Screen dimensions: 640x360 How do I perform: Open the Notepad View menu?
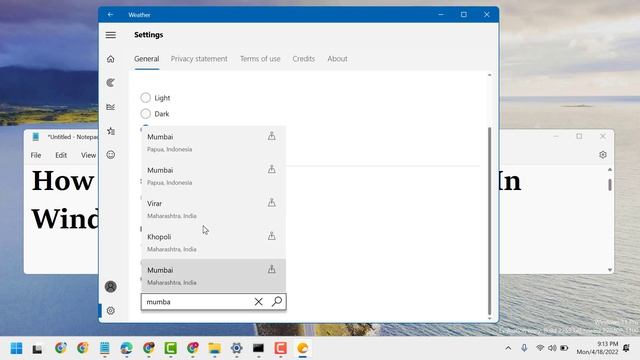click(88, 155)
